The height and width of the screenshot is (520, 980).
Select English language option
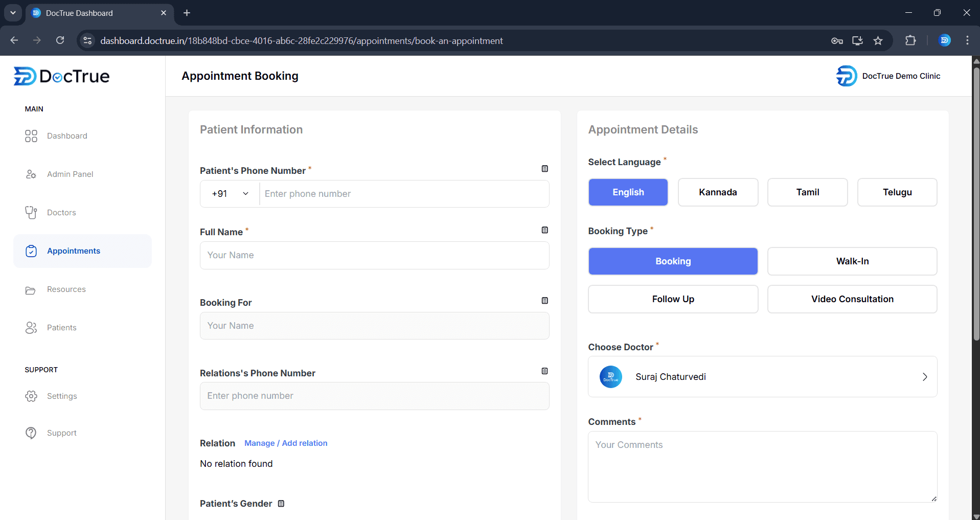tap(628, 192)
